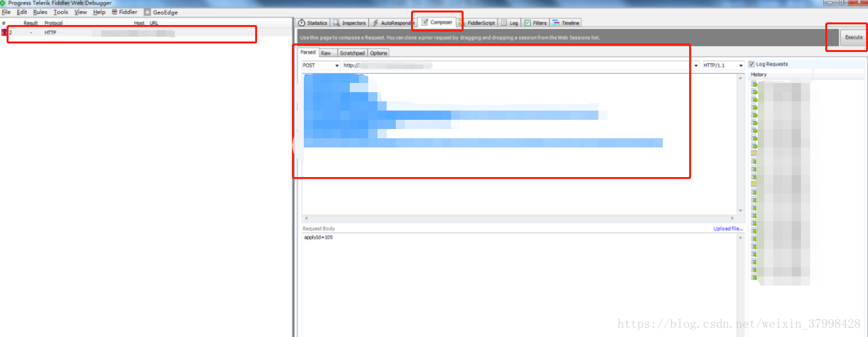The width and height of the screenshot is (868, 337).
Task: Toggle the Log Requests checkbox
Action: [752, 64]
